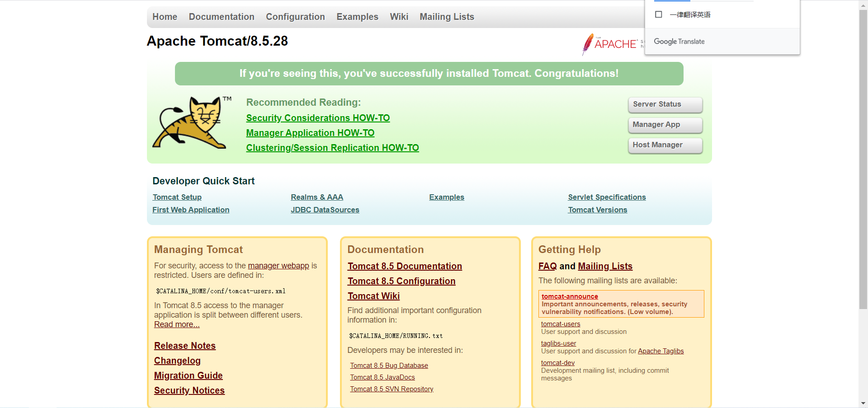
Task: Open Manager Application HOW-TO link
Action: [x=310, y=133]
